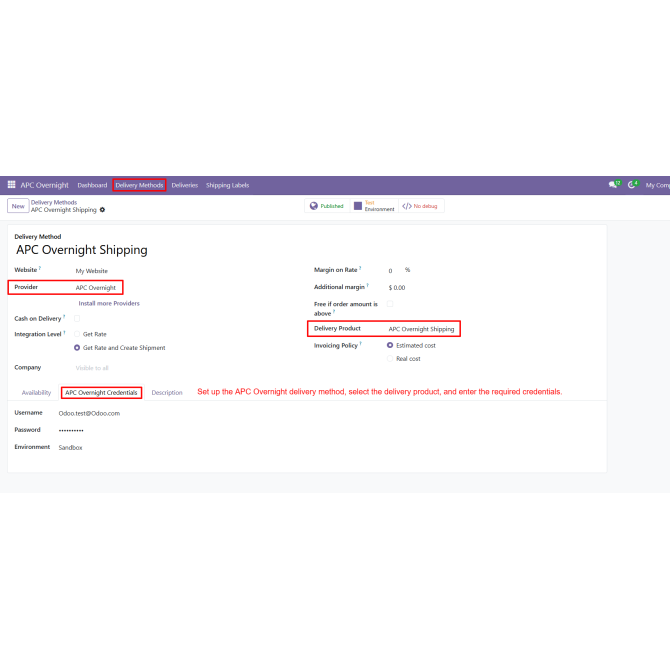Viewport: 670px width, 670px height.
Task: Open the Website field My Website
Action: click(x=92, y=271)
